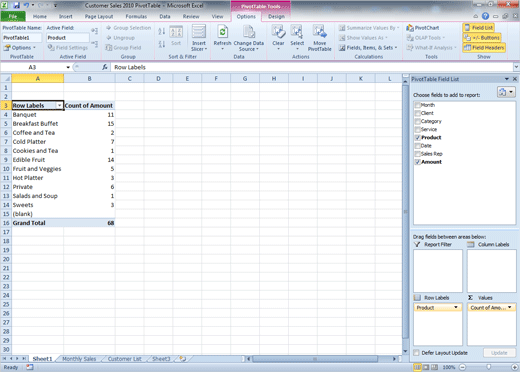The image size is (520, 372).
Task: Switch to Normal view icon in status bar
Action: tap(417, 367)
